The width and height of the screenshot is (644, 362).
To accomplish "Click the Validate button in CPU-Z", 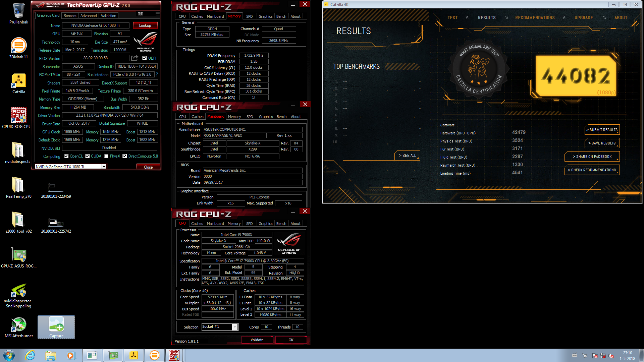I will click(x=257, y=340).
